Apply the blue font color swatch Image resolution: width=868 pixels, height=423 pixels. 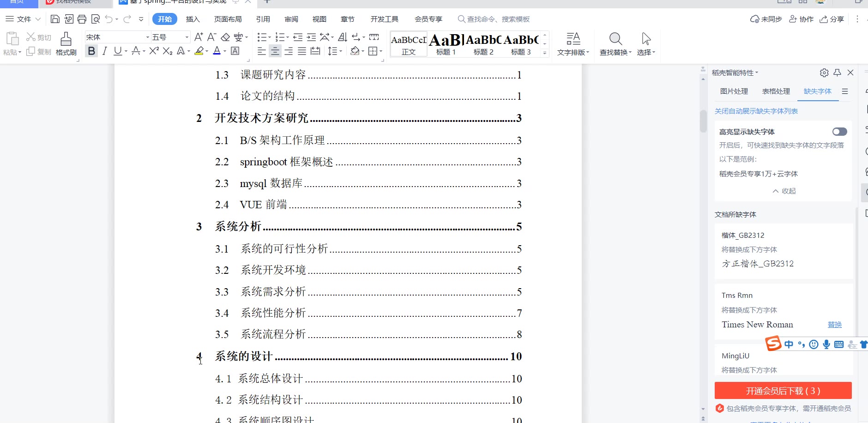point(217,51)
